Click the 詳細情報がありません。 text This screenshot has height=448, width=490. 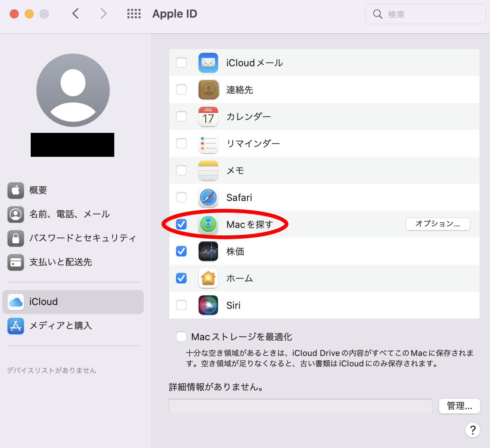(x=216, y=387)
